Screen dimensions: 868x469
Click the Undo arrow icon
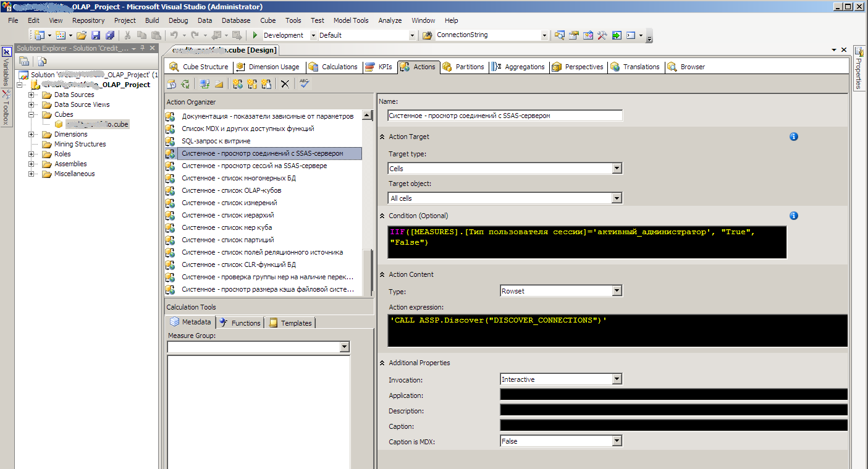coord(175,36)
